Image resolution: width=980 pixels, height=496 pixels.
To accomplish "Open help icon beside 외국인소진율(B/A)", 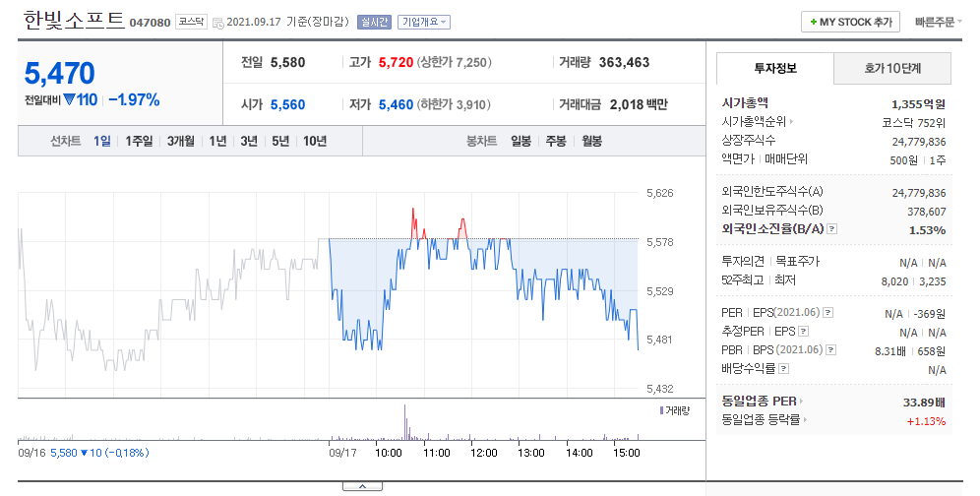I will (831, 229).
